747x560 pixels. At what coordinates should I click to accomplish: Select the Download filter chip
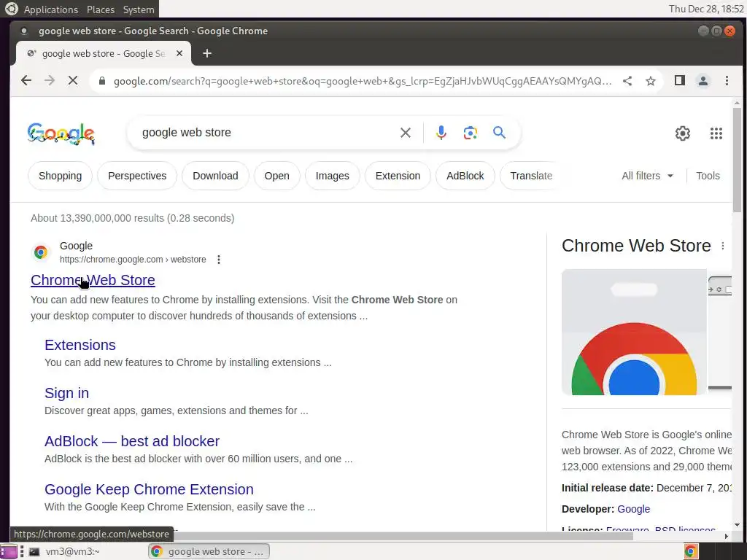pos(215,176)
